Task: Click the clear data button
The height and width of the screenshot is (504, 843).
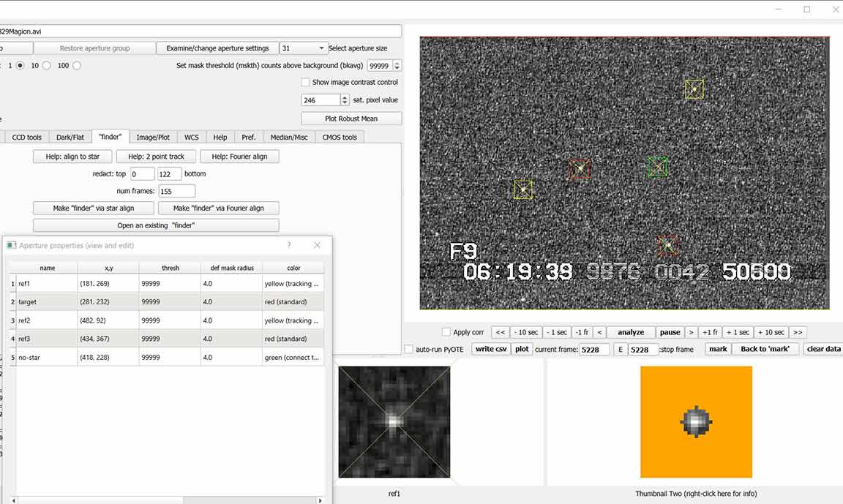Action: [823, 349]
